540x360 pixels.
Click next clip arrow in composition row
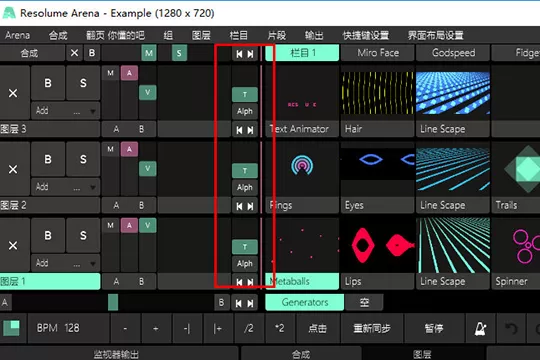pyautogui.click(x=251, y=54)
